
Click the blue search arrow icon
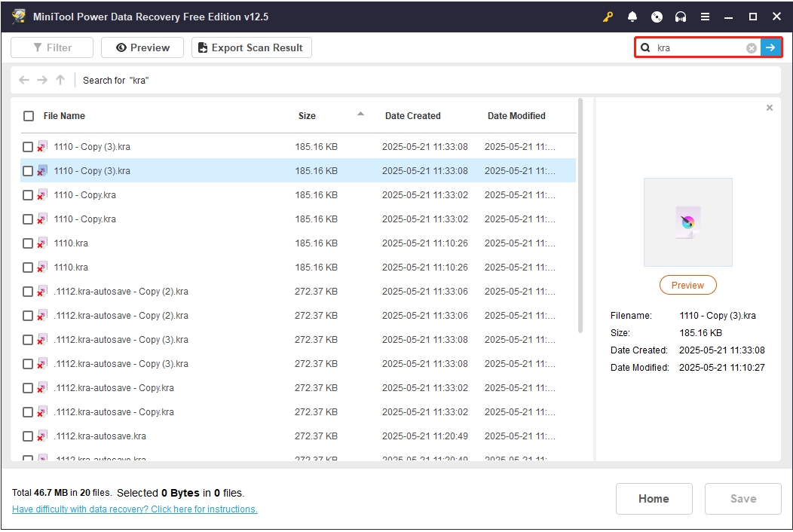(770, 47)
